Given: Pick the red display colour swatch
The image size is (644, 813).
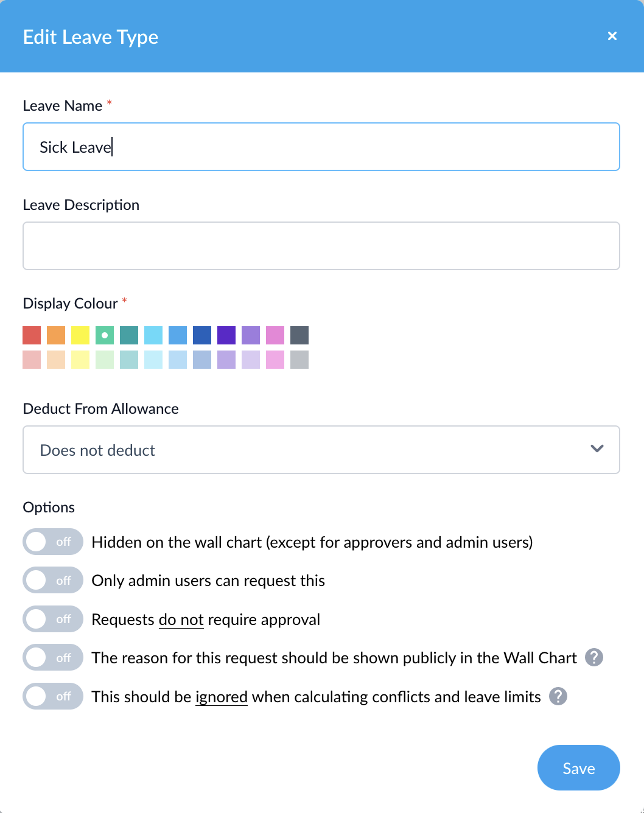Looking at the screenshot, I should tap(32, 335).
